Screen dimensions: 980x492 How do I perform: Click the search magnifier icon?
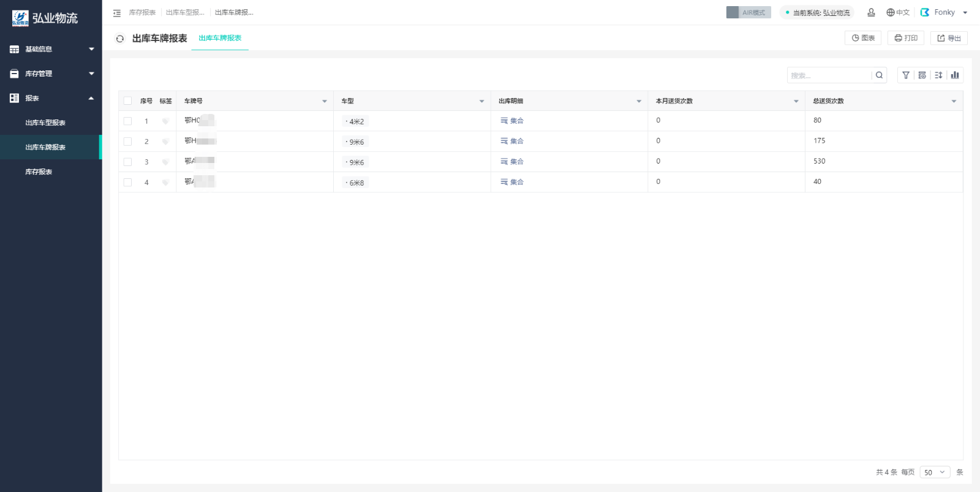pyautogui.click(x=879, y=75)
